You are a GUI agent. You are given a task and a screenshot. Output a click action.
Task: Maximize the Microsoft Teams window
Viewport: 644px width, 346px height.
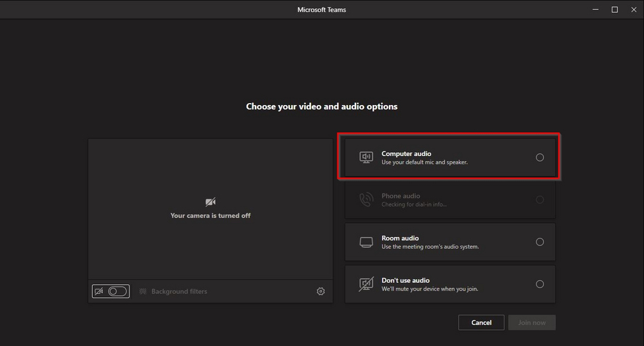point(614,10)
